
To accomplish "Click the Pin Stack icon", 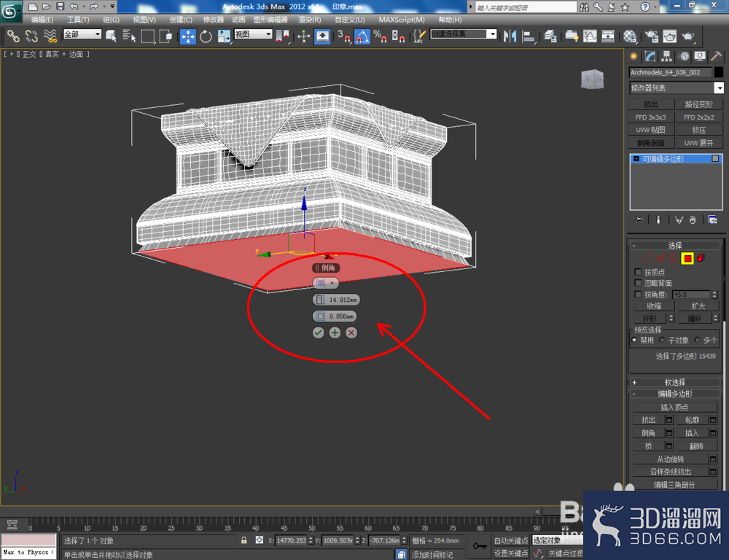I will [637, 219].
